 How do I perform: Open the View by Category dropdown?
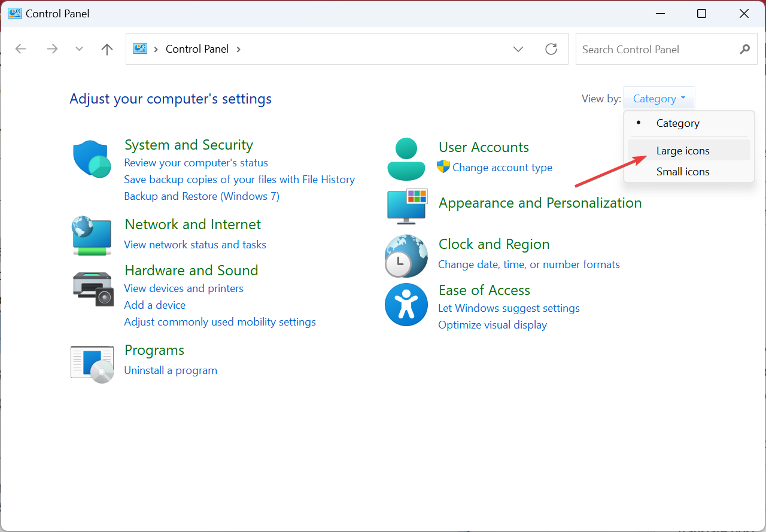click(x=659, y=99)
